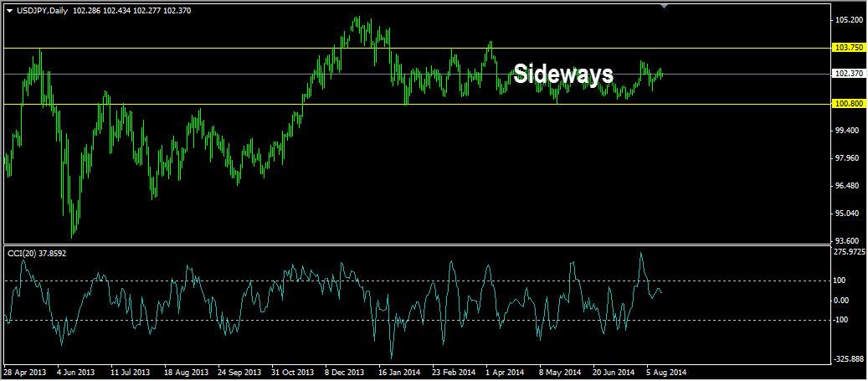
Task: Click the 23 Feb 2014 date label
Action: click(x=454, y=373)
